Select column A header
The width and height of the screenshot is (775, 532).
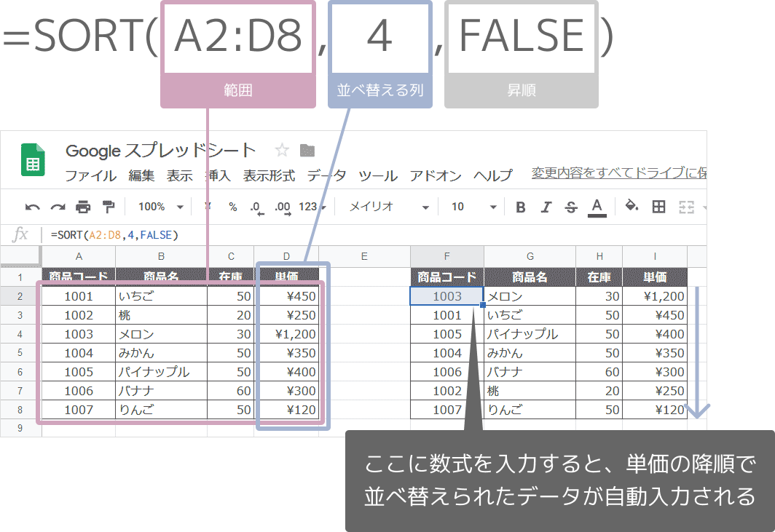pyautogui.click(x=79, y=256)
